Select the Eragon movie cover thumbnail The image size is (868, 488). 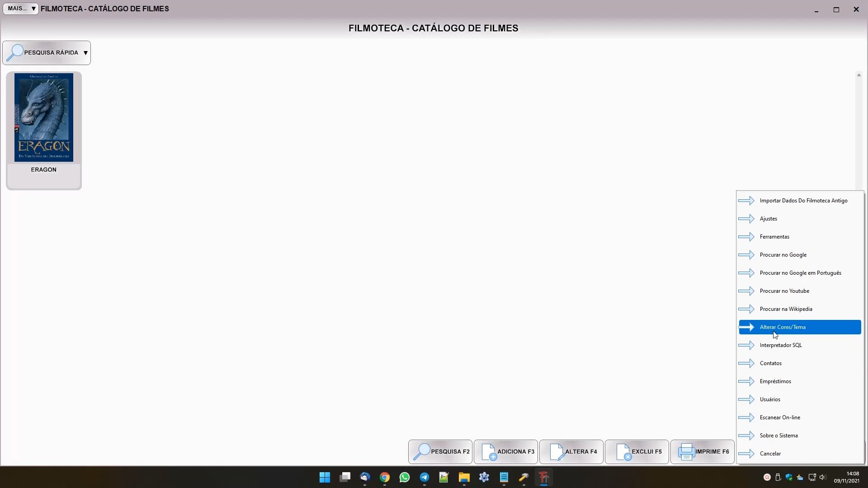[44, 117]
